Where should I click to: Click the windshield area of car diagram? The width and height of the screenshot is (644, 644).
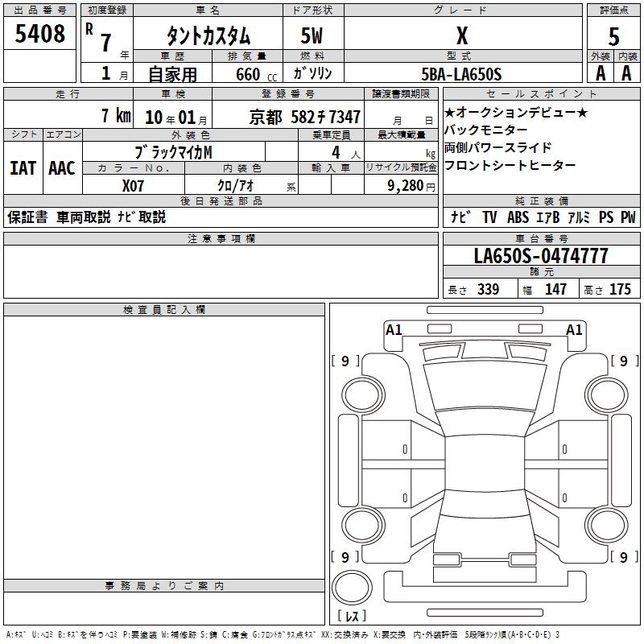pos(485,386)
